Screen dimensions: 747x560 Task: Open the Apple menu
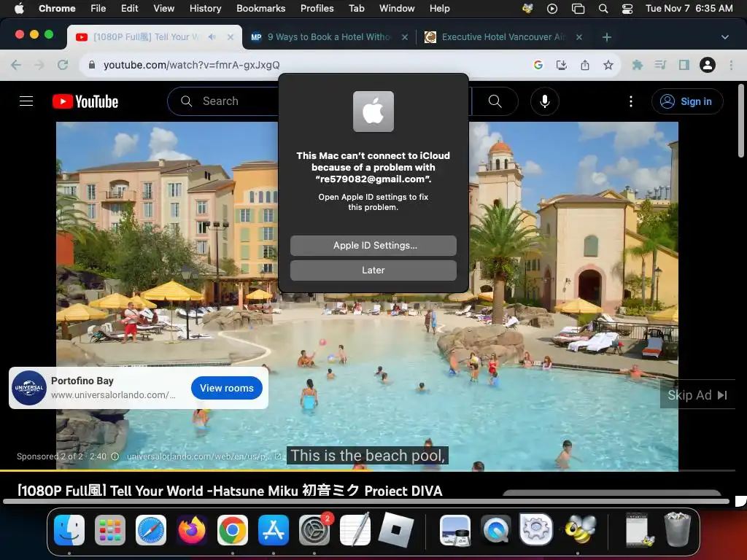19,8
